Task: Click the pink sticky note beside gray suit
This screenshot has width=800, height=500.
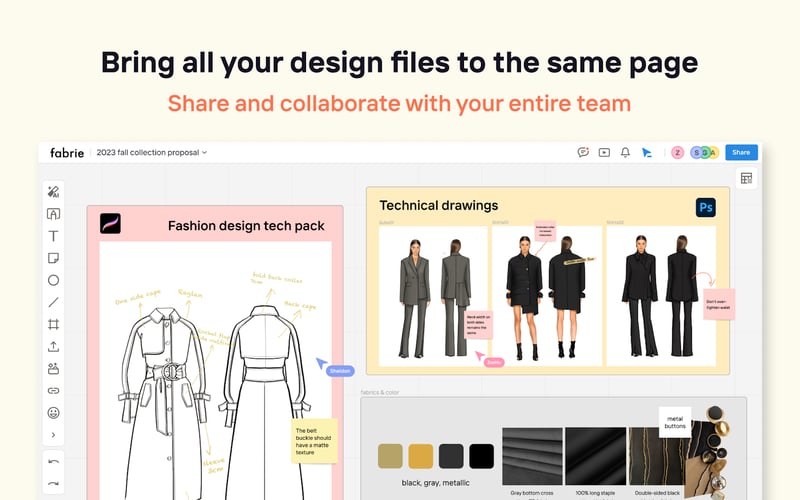Action: point(479,325)
